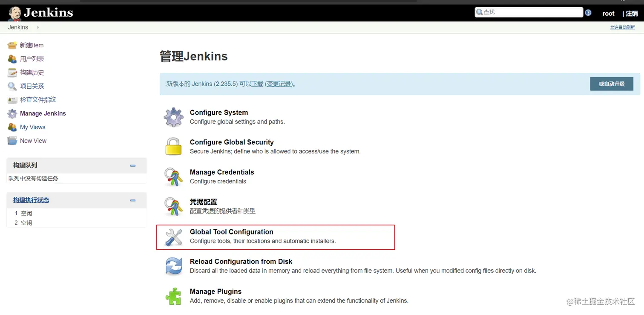Open 用户列表 in the sidebar

(32, 59)
